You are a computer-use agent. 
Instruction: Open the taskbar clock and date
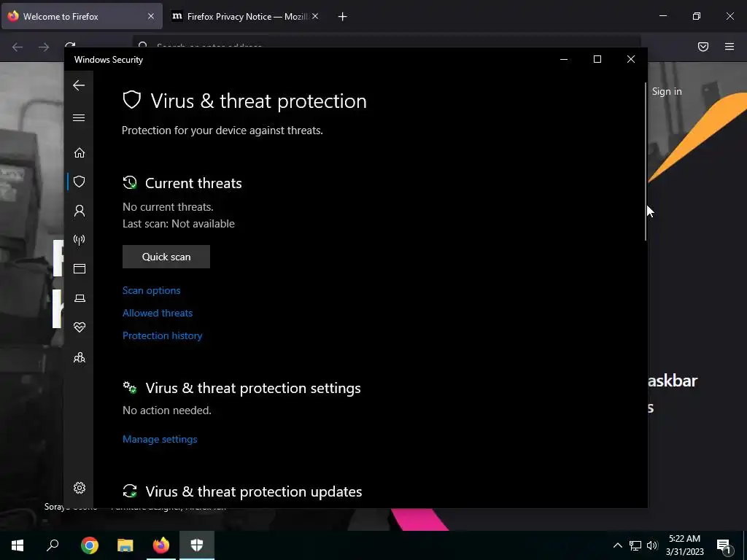pos(684,545)
